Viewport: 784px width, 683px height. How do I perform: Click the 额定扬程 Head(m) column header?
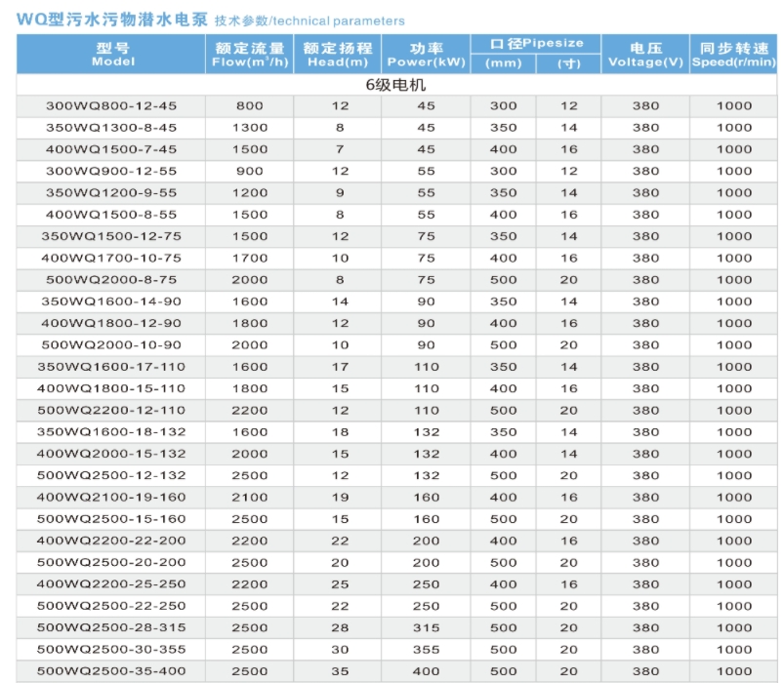pyautogui.click(x=338, y=54)
